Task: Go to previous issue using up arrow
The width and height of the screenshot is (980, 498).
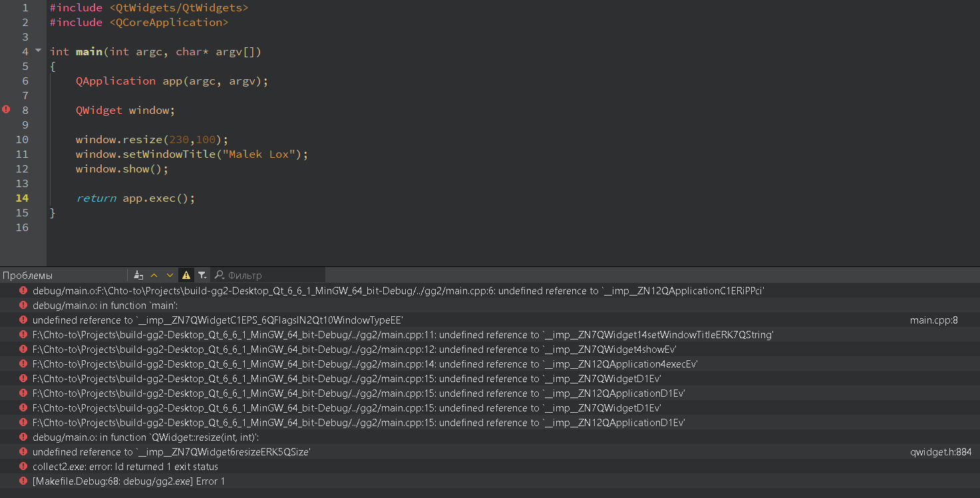Action: click(154, 275)
